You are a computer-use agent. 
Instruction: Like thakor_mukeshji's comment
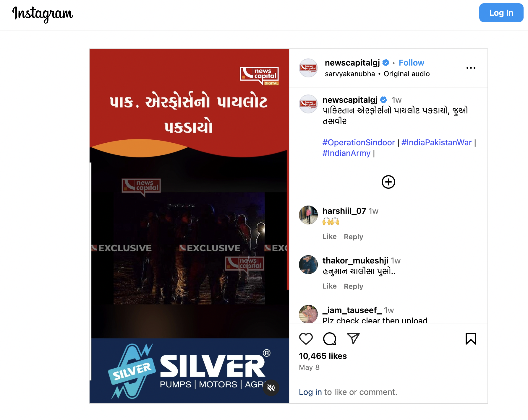330,286
